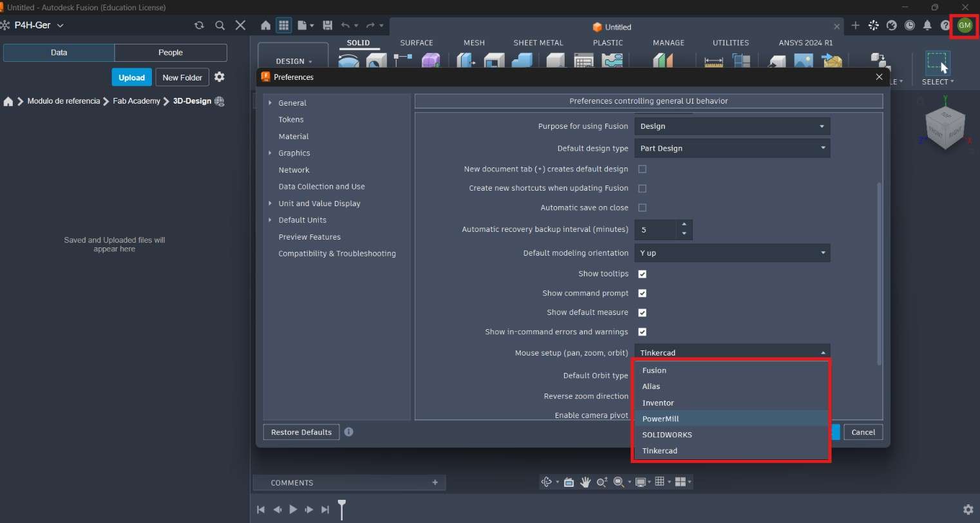
Task: Click the info icon beside Restore Defaults
Action: [349, 432]
